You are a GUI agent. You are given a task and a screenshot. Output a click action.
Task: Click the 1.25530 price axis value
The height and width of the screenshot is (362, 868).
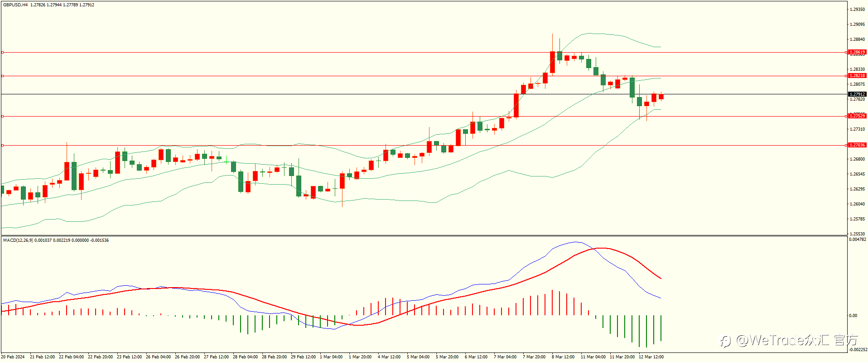pyautogui.click(x=857, y=234)
